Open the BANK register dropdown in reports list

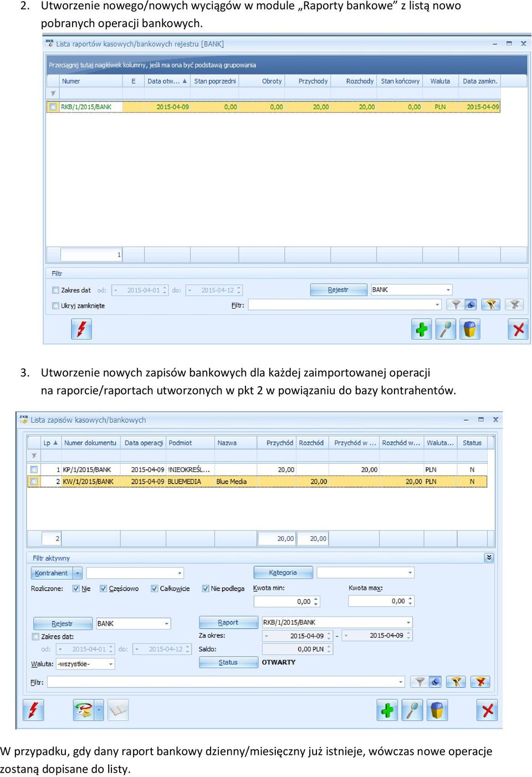click(x=448, y=290)
